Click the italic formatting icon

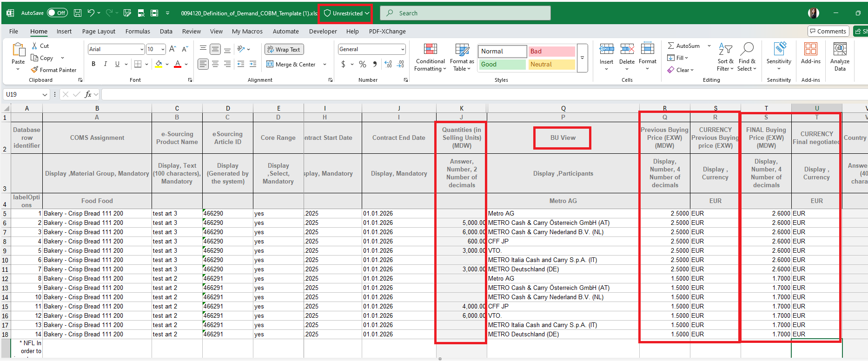[x=106, y=64]
